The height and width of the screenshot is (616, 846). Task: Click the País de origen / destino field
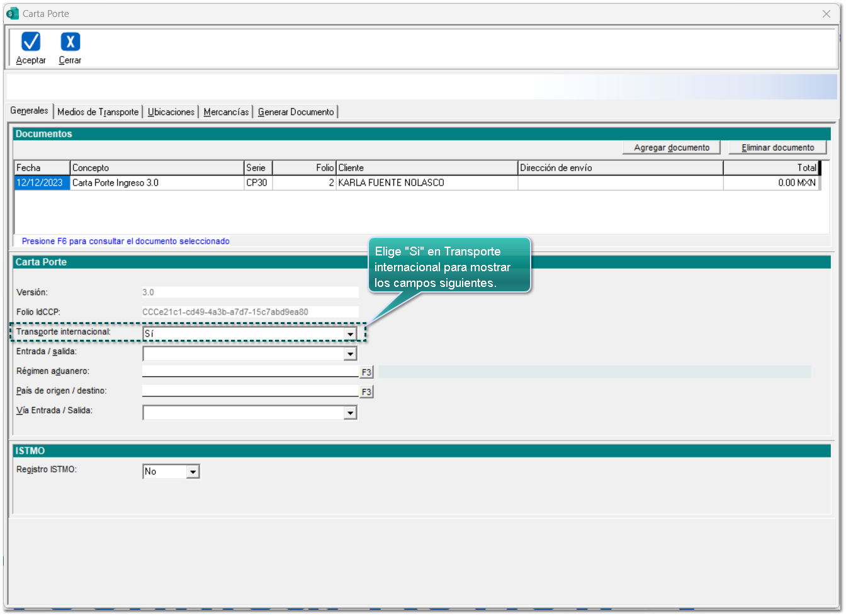tap(250, 391)
